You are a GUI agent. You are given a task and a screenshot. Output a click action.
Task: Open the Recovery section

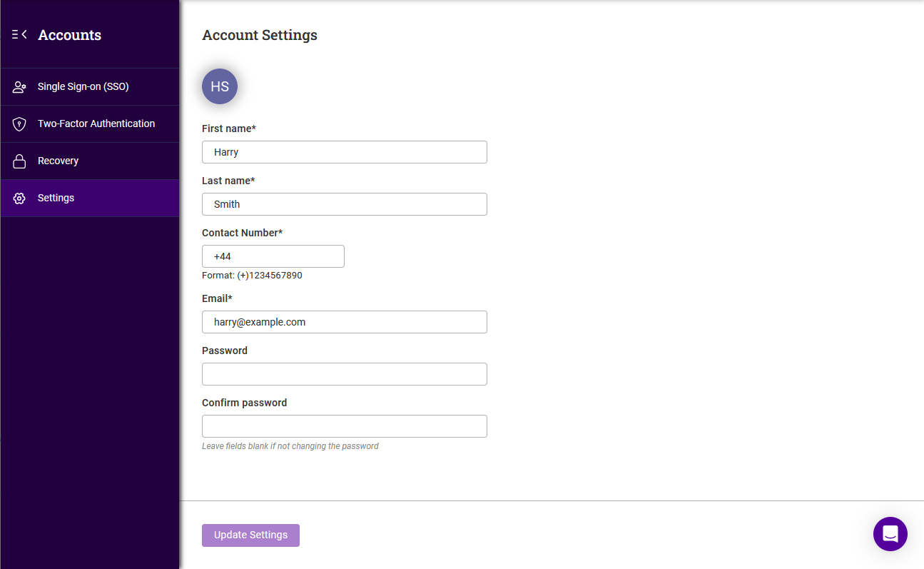(x=90, y=161)
